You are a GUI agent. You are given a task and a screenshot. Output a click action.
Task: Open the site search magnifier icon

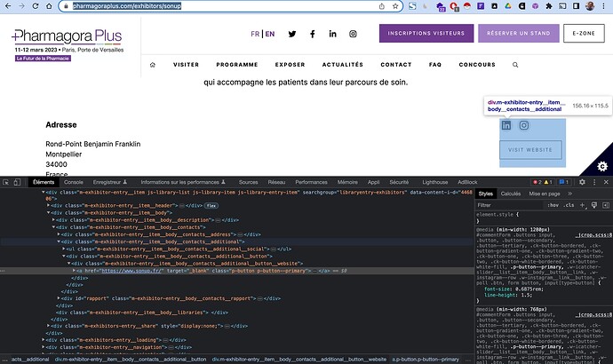tap(515, 65)
